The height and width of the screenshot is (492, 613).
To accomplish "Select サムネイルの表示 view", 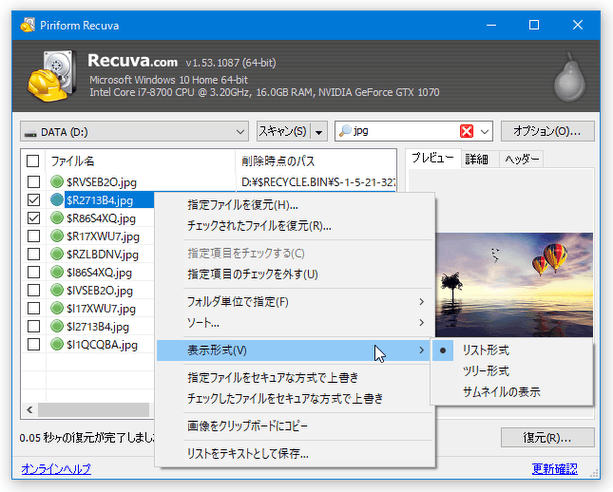I will [x=512, y=391].
